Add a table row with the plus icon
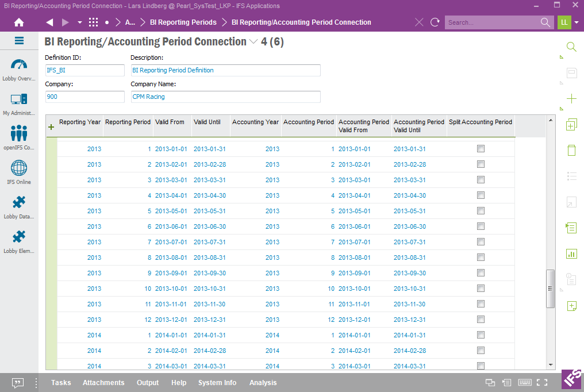Screen dimensions: 584x392 point(51,127)
